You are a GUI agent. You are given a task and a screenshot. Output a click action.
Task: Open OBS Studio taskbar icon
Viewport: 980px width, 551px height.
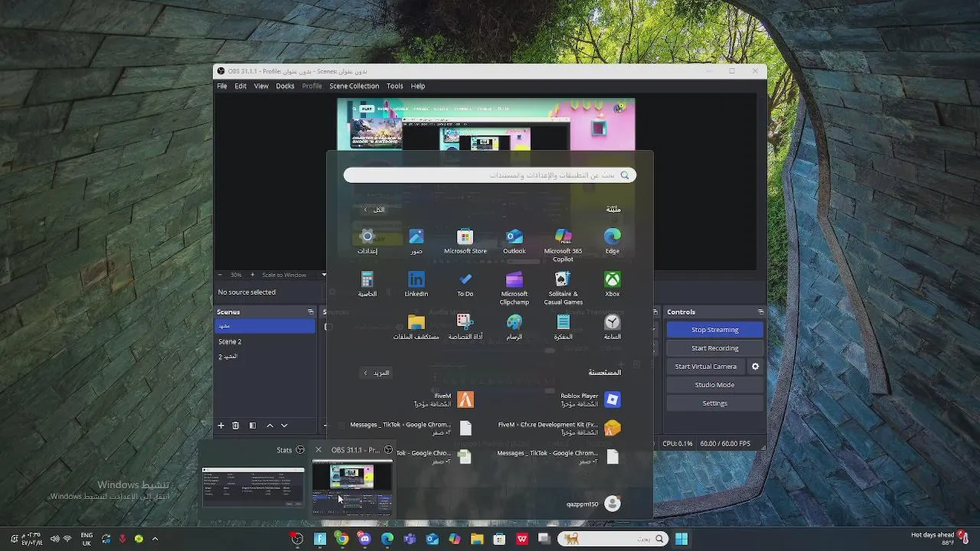click(297, 539)
